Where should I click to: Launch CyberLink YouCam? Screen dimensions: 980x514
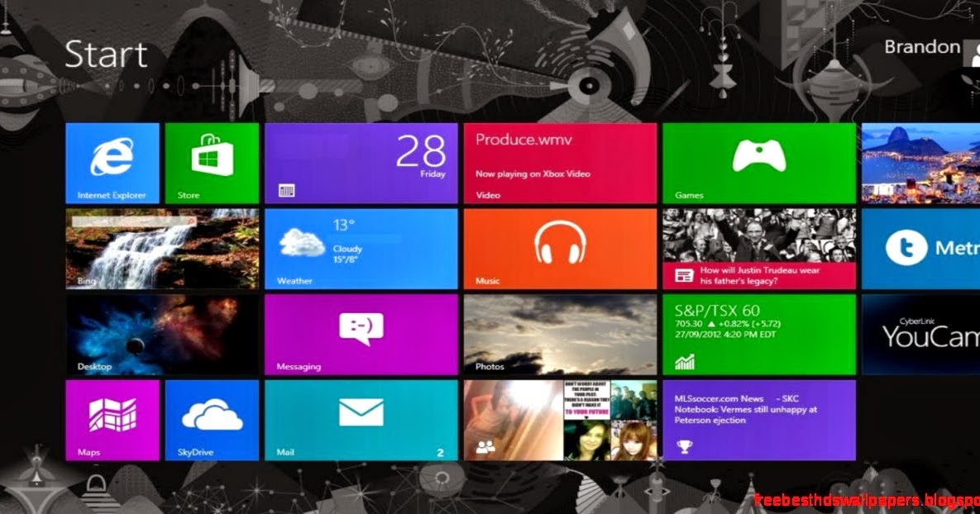click(918, 335)
